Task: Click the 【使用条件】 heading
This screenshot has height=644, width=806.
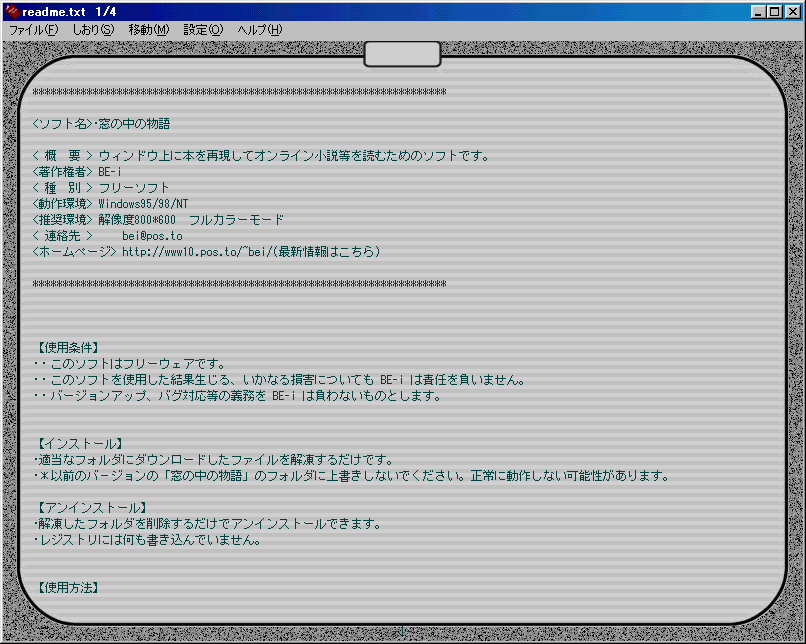Action: coord(68,348)
